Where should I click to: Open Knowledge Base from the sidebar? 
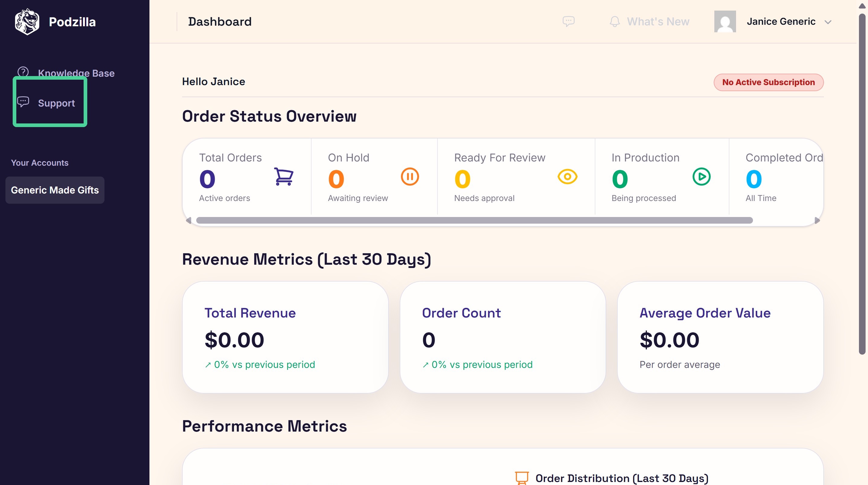76,73
